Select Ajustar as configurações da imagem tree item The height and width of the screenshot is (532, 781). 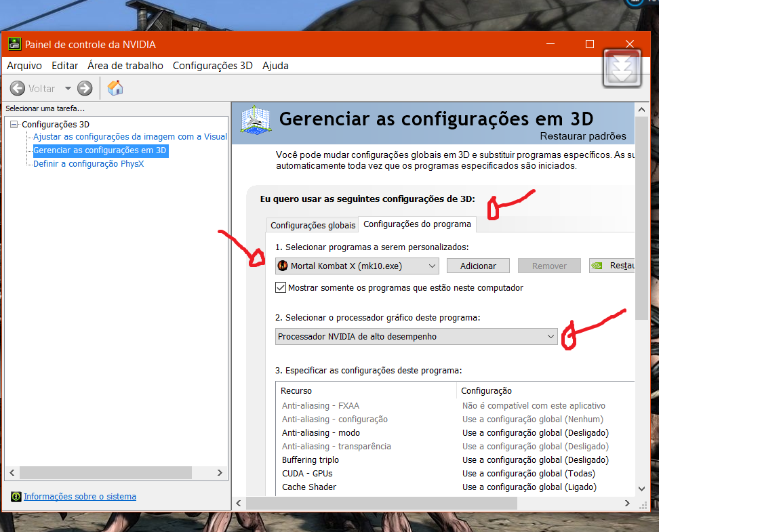coord(130,136)
